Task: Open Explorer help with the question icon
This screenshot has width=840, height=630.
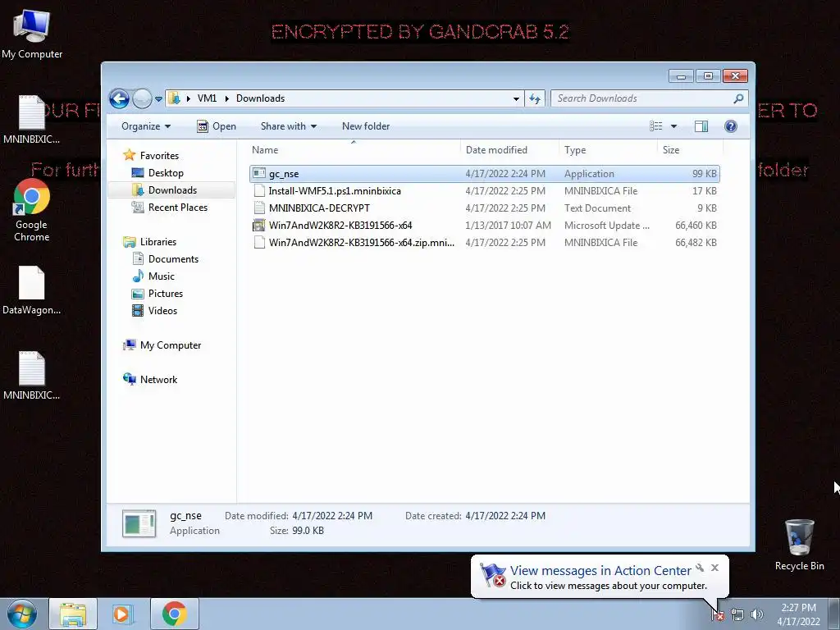Action: point(731,126)
